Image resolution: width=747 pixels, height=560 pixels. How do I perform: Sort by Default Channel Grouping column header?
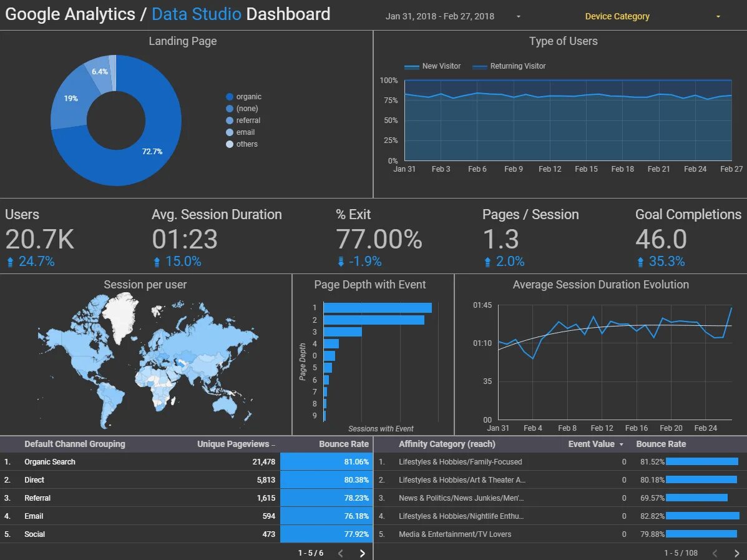point(75,444)
